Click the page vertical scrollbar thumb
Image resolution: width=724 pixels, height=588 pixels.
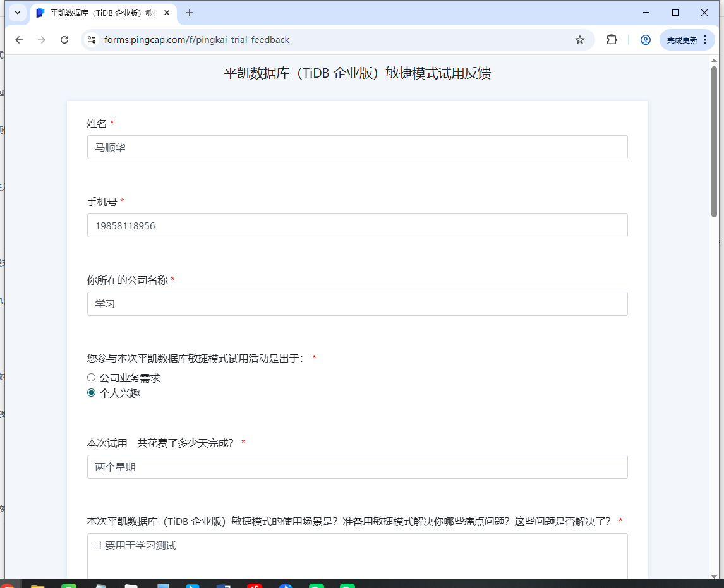coord(714,142)
